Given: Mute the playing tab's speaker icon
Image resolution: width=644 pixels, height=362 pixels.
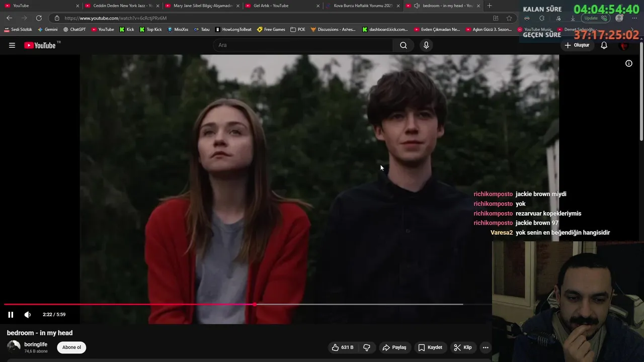Looking at the screenshot, I should tap(417, 6).
